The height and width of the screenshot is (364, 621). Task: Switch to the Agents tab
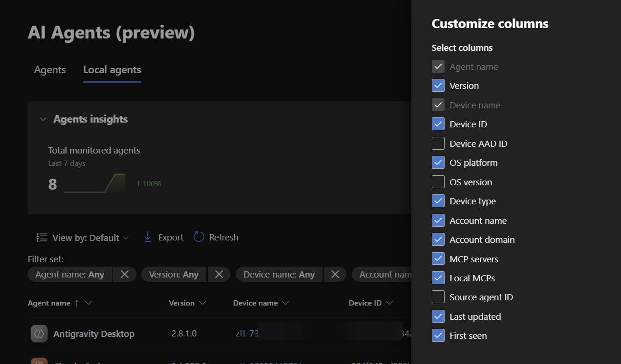[x=50, y=70]
